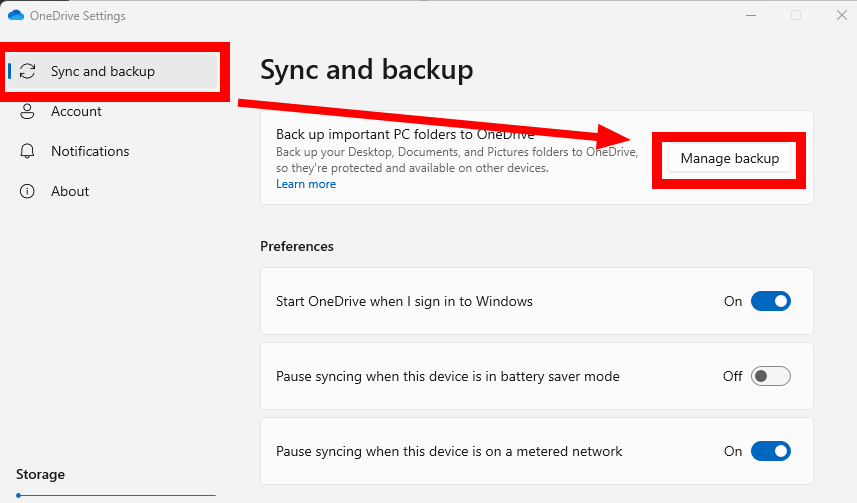Open the Sync and backup section
The image size is (857, 503).
(113, 71)
